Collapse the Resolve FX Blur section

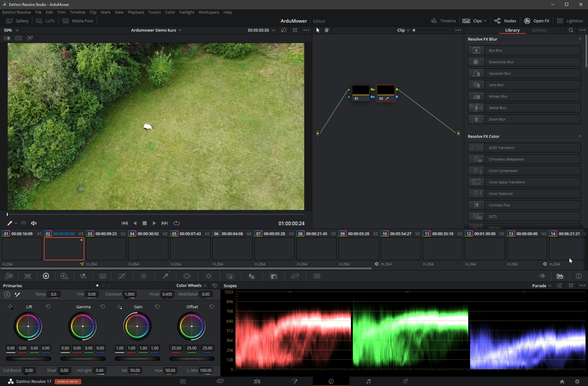[x=579, y=39]
